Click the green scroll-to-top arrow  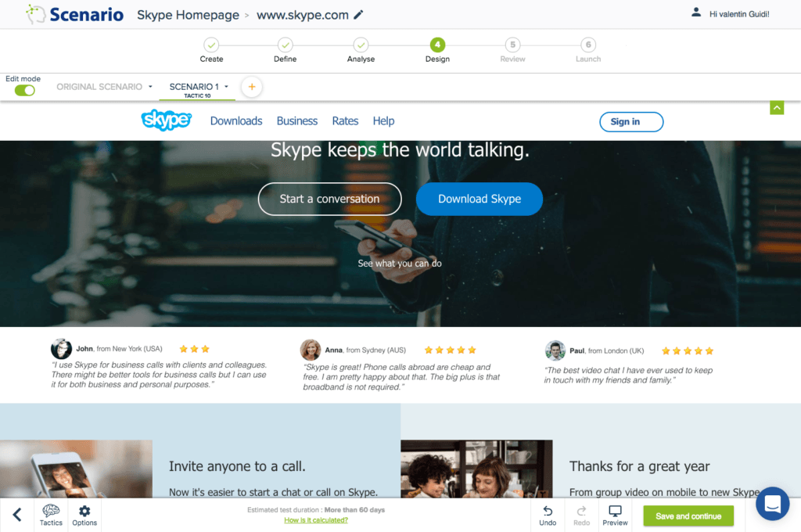777,108
